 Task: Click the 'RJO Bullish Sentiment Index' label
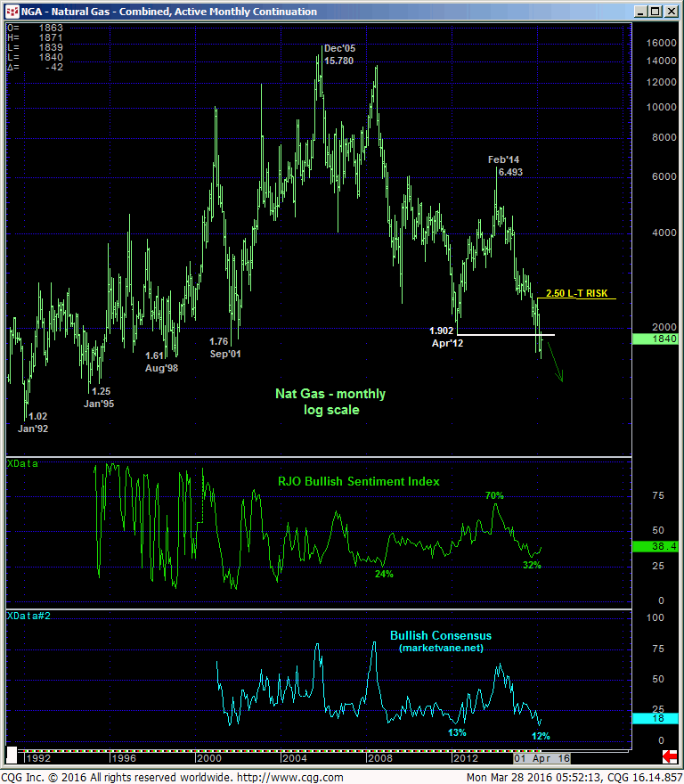click(x=359, y=481)
